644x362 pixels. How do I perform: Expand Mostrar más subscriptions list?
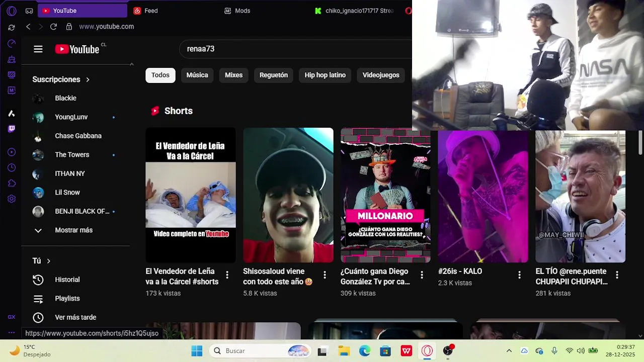point(73,230)
